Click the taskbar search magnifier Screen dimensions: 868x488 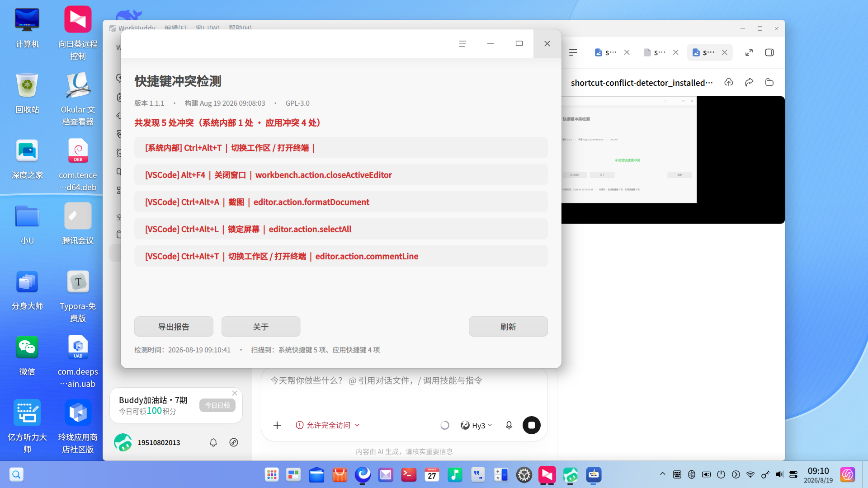tap(16, 474)
